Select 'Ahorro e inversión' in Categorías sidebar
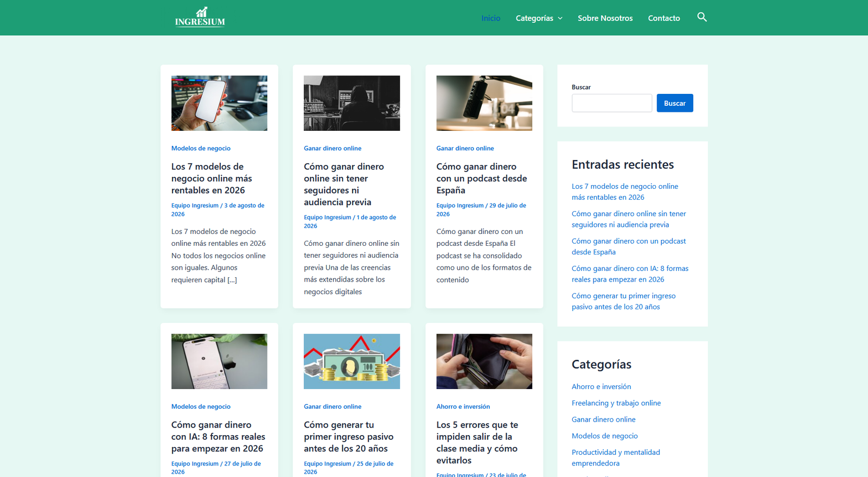The height and width of the screenshot is (477, 868). pyautogui.click(x=601, y=387)
